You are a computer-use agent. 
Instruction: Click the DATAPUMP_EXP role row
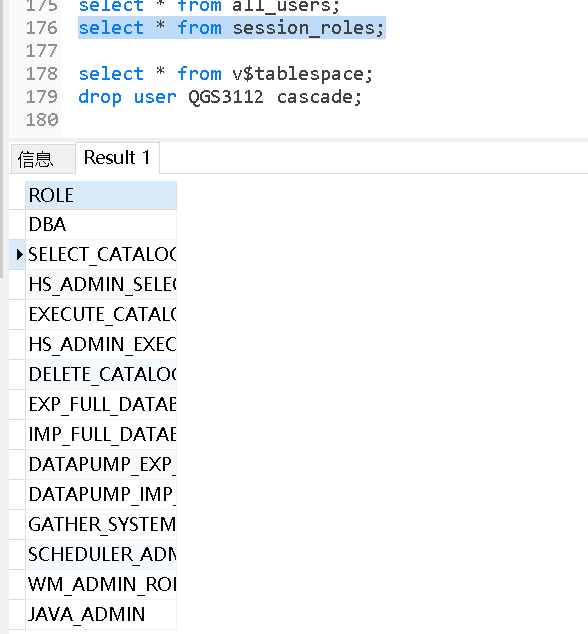[x=101, y=464]
